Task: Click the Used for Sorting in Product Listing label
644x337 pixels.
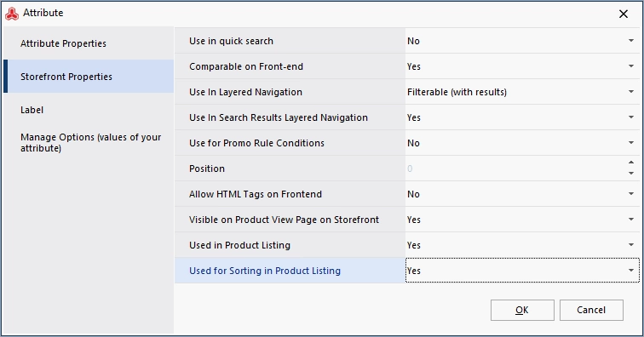Action: [x=265, y=271]
